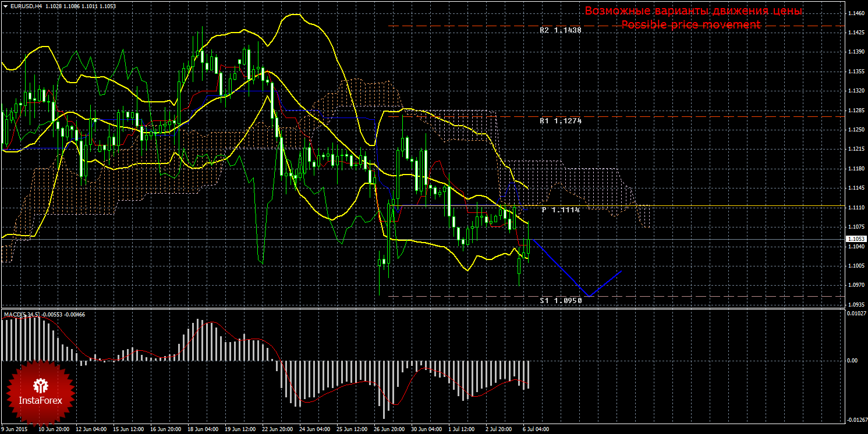The width and height of the screenshot is (868, 434).
Task: Click the 6 Jul 04:00 time label
Action: click(x=536, y=429)
